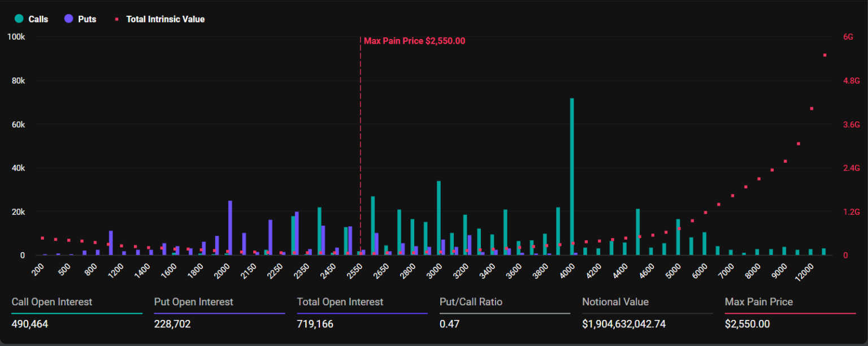This screenshot has width=868, height=346.
Task: Click the Max Pain Price chart annotation
Action: 414,41
